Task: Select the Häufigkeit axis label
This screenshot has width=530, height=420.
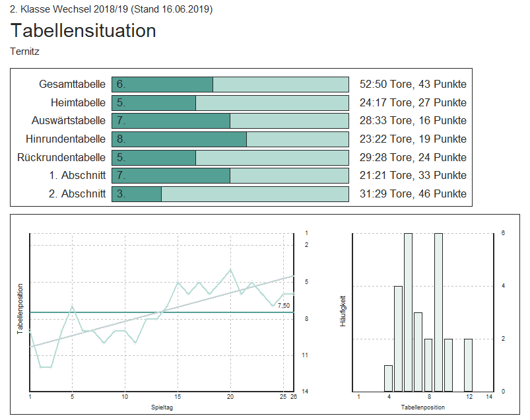Action: pos(343,312)
